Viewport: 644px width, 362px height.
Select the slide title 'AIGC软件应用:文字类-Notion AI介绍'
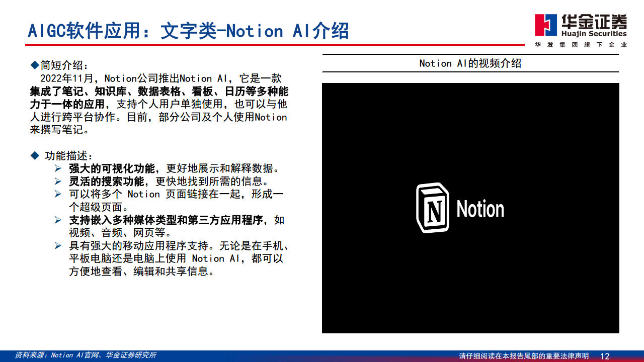[188, 31]
